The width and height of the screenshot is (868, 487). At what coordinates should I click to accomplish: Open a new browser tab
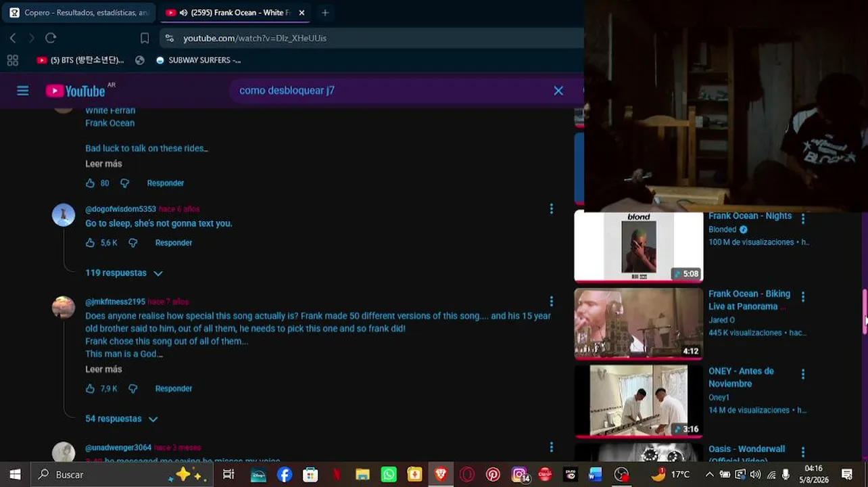(x=325, y=13)
